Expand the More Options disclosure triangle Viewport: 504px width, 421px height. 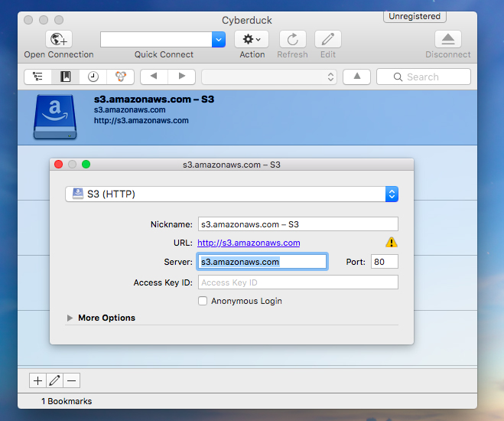pyautogui.click(x=70, y=318)
